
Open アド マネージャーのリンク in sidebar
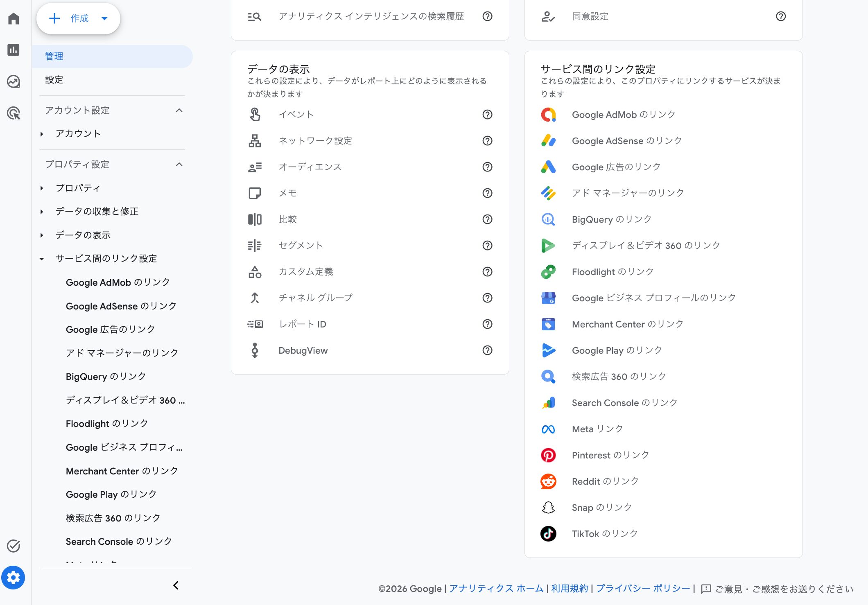click(122, 353)
